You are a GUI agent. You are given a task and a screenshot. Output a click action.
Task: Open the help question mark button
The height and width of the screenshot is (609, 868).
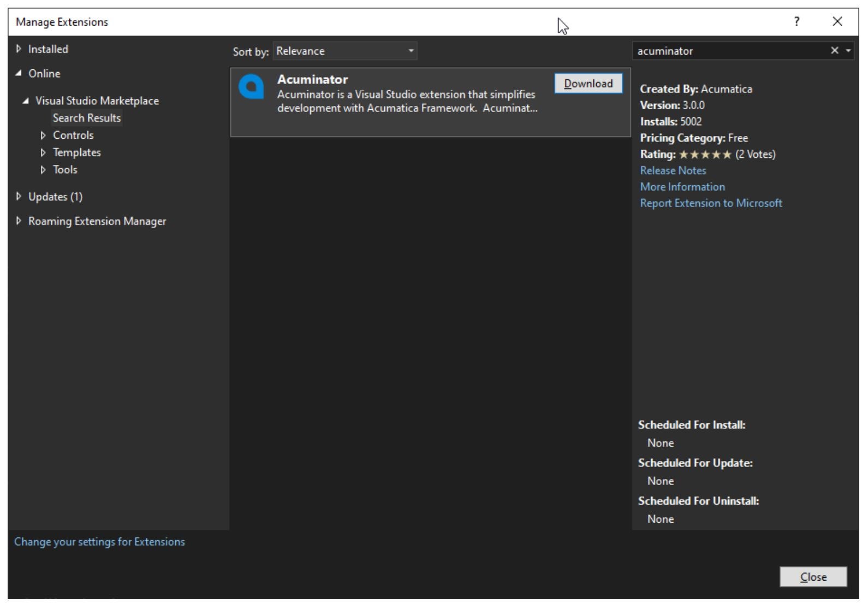797,22
